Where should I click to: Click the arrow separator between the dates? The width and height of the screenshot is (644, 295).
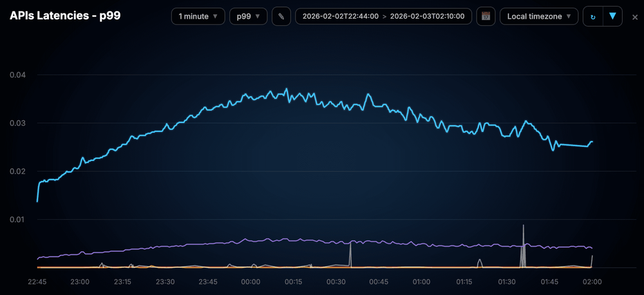pyautogui.click(x=383, y=16)
